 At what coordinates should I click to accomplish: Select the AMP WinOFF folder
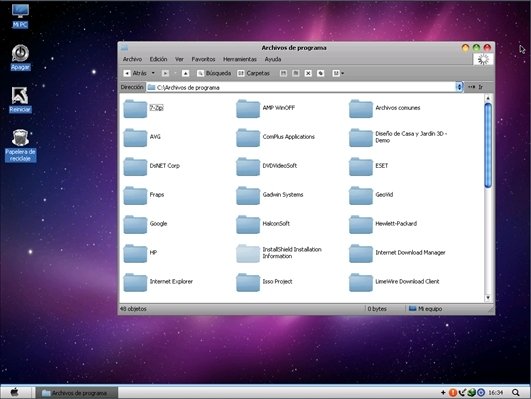coord(266,108)
